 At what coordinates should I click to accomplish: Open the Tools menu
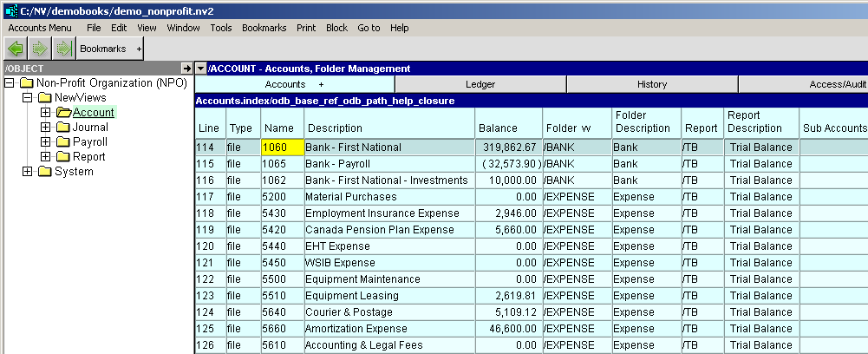pyautogui.click(x=221, y=28)
